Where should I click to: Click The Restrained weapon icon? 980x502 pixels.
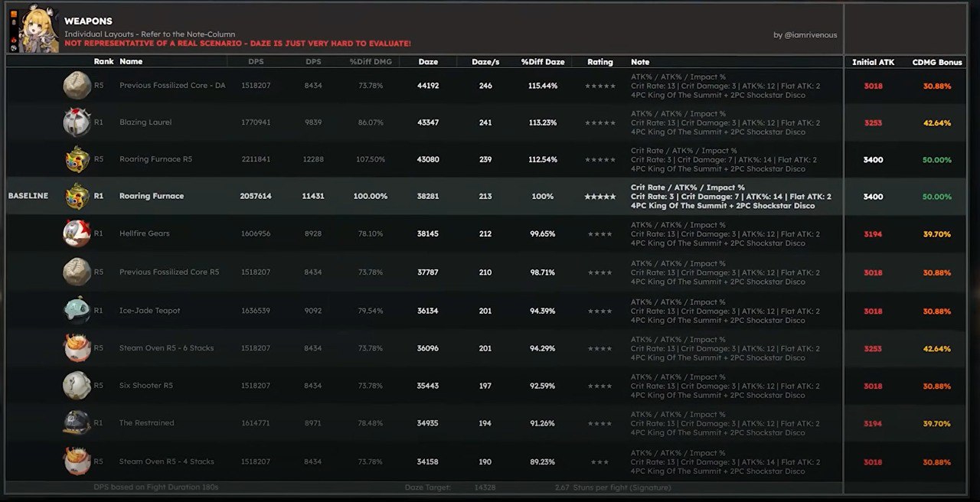click(77, 423)
